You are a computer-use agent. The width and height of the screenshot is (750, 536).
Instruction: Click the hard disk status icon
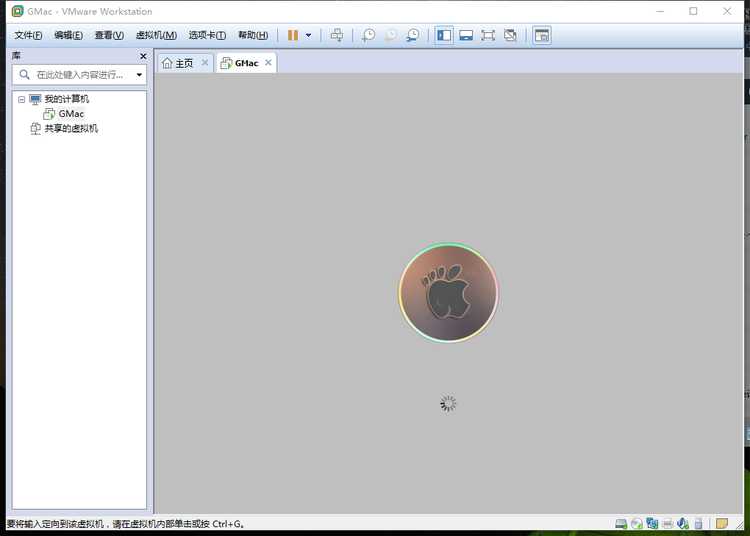(621, 524)
